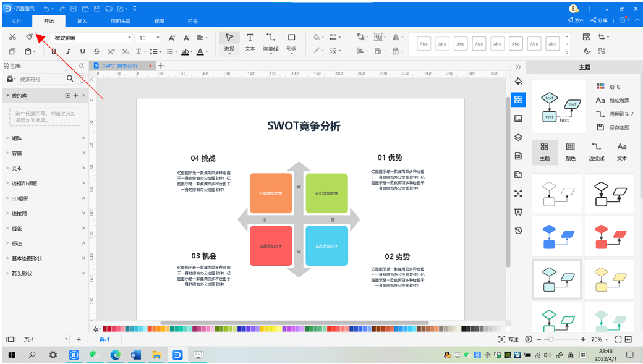Click the Copy icon in ribbon
Viewport: 643px width, 364px height.
click(x=12, y=51)
